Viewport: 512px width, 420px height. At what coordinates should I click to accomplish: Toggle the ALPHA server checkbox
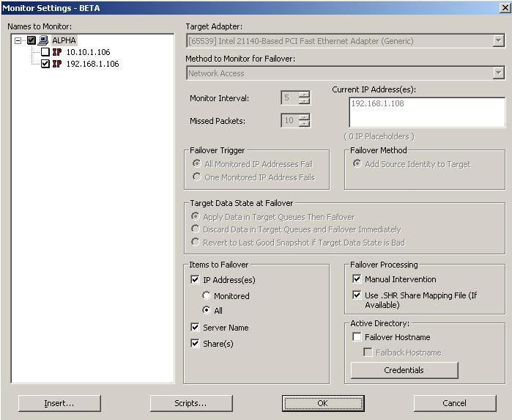click(31, 41)
